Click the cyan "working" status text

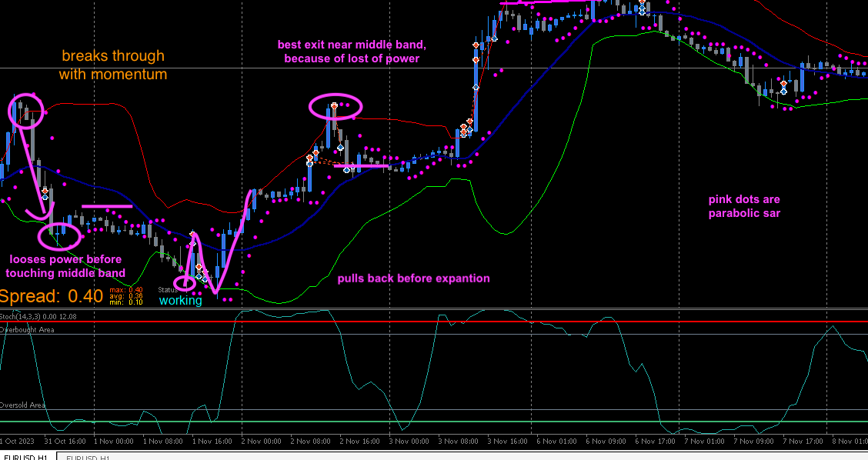click(181, 301)
